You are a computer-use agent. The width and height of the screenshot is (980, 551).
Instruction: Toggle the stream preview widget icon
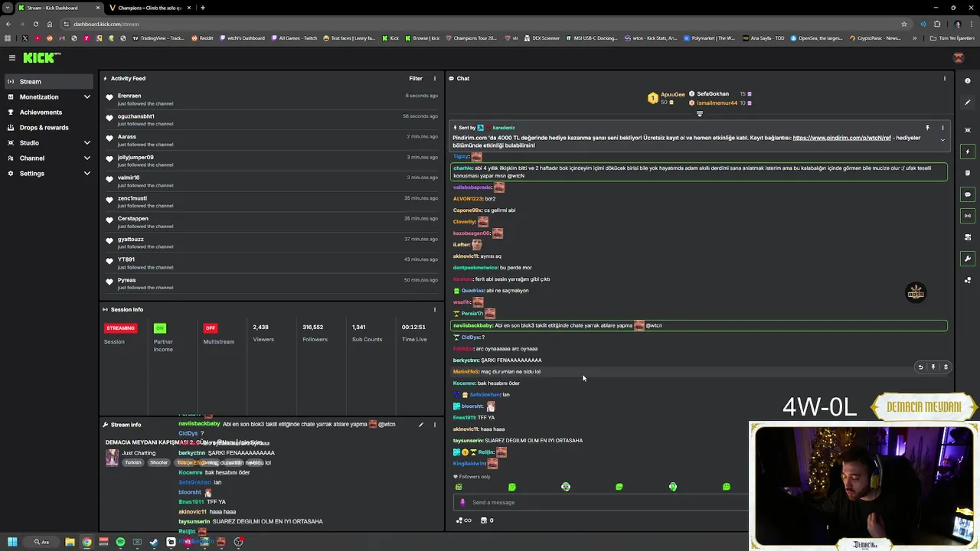(x=968, y=130)
